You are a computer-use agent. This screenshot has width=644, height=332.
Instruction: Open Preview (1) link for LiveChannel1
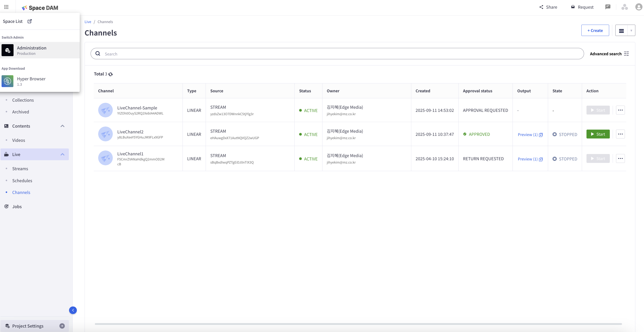coord(527,159)
